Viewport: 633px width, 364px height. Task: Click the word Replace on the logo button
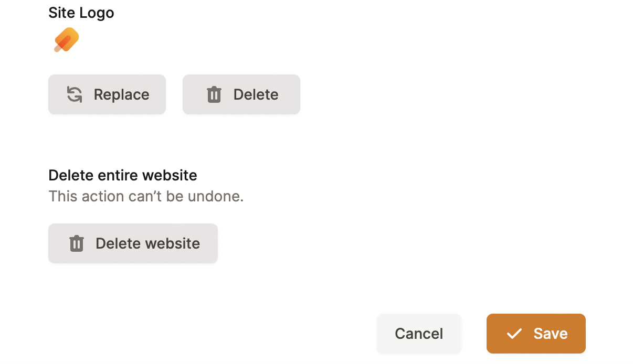tap(121, 94)
